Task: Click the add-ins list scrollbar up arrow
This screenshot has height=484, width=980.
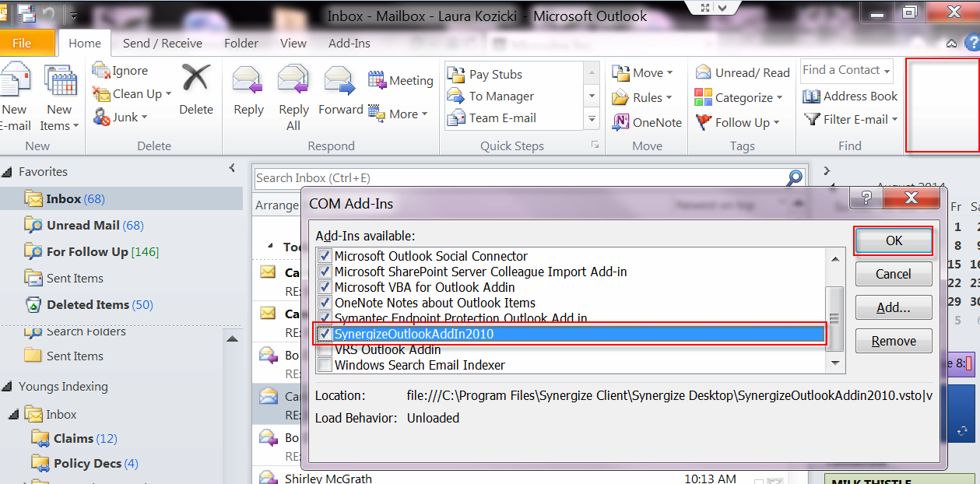Action: [834, 258]
